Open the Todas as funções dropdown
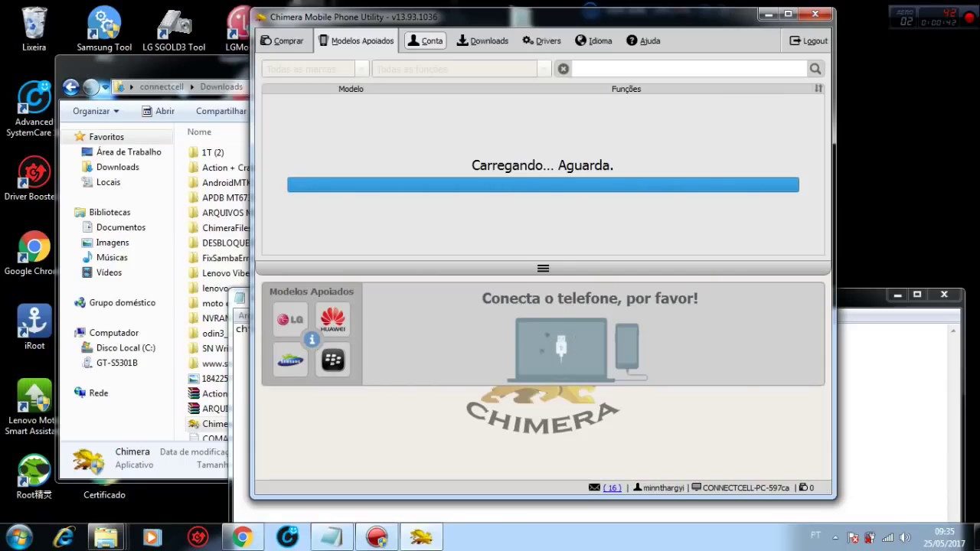The width and height of the screenshot is (980, 551). (x=456, y=69)
